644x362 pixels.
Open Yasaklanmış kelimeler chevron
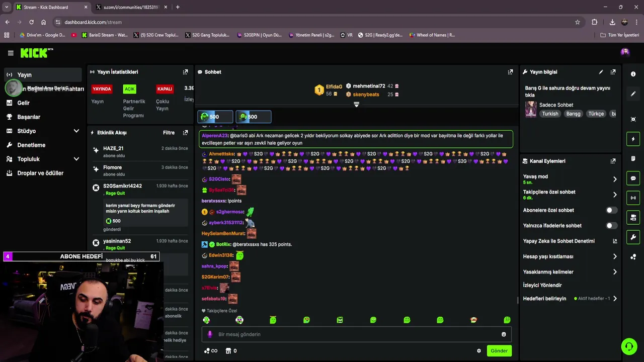click(x=615, y=272)
